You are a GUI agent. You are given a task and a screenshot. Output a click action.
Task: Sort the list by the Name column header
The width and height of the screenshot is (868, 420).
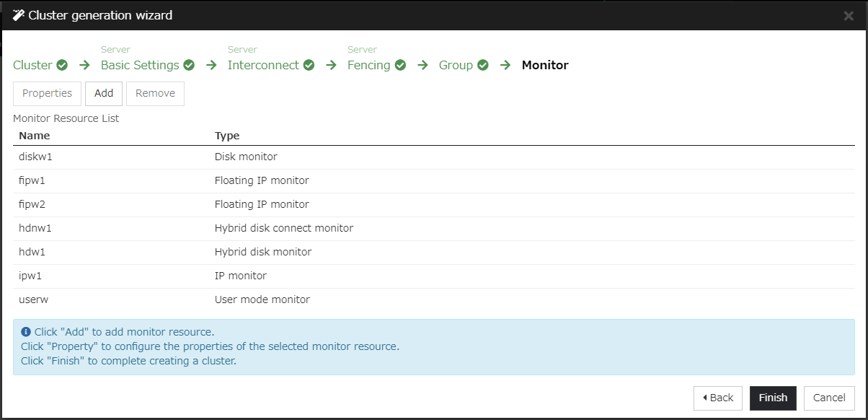(x=34, y=135)
